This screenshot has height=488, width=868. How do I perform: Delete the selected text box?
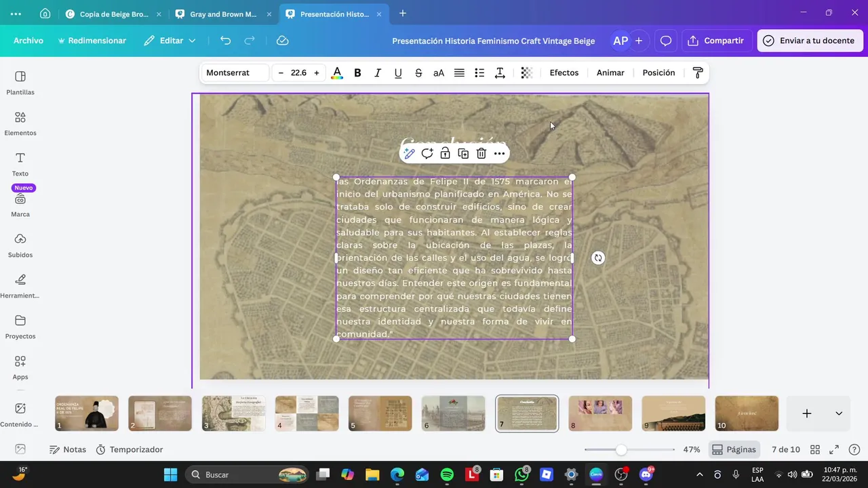[481, 154]
